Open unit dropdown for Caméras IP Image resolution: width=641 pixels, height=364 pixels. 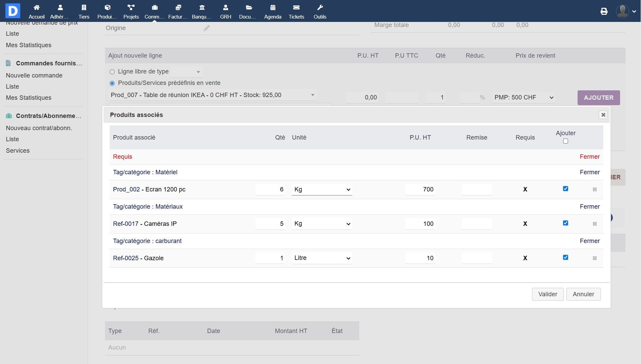tap(322, 224)
